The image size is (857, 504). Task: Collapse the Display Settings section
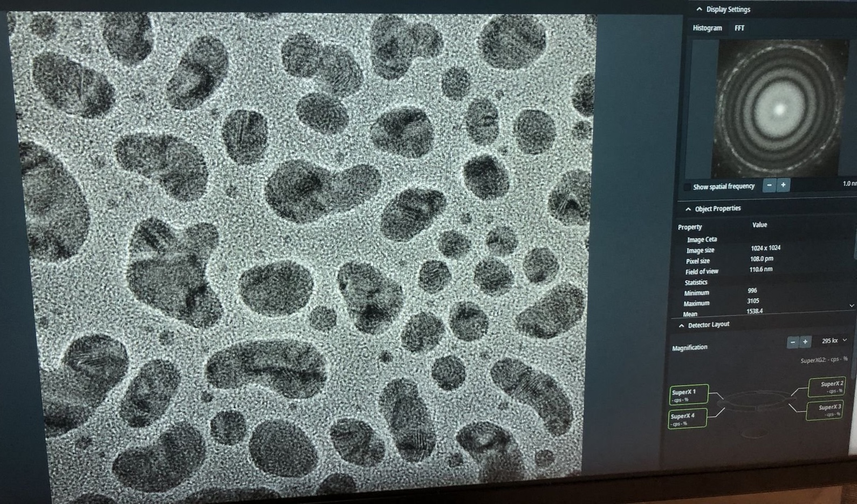click(700, 9)
